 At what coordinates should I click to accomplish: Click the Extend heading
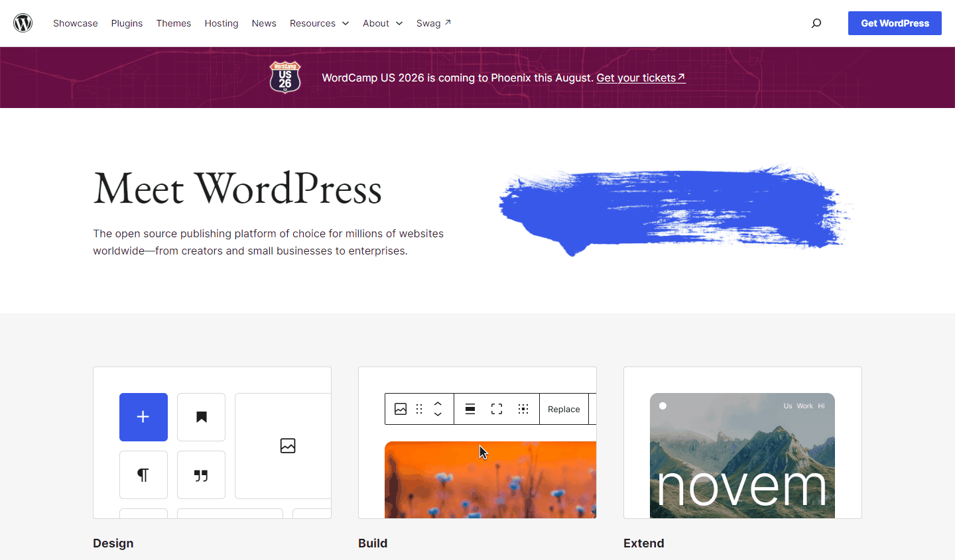click(644, 543)
